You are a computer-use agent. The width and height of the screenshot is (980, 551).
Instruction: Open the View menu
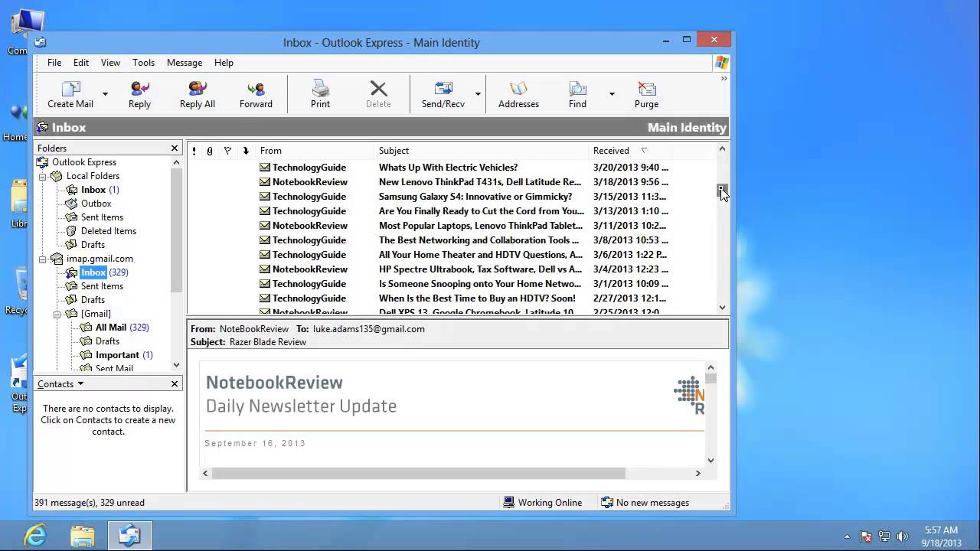click(x=110, y=63)
